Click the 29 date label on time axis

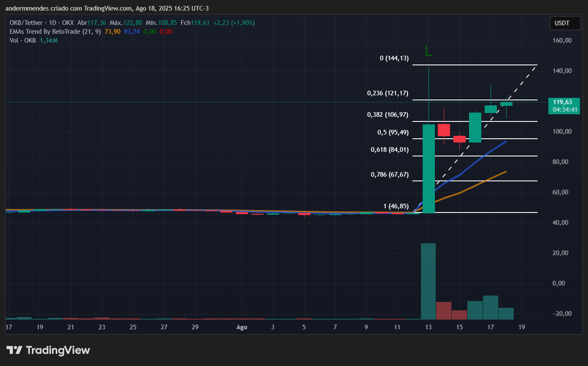(195, 327)
